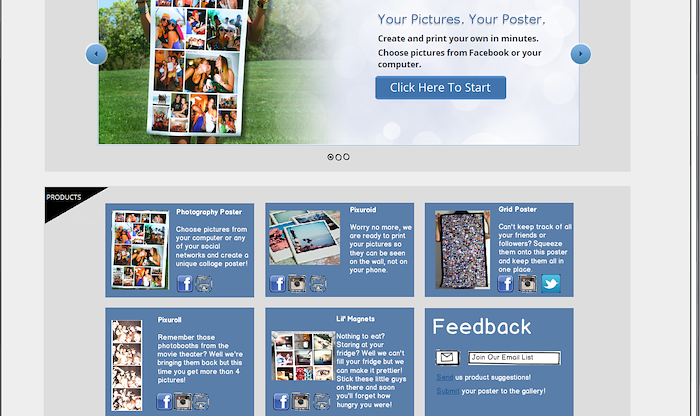Go to the previous banner slide arrow
This screenshot has width=700, height=416.
tap(96, 54)
